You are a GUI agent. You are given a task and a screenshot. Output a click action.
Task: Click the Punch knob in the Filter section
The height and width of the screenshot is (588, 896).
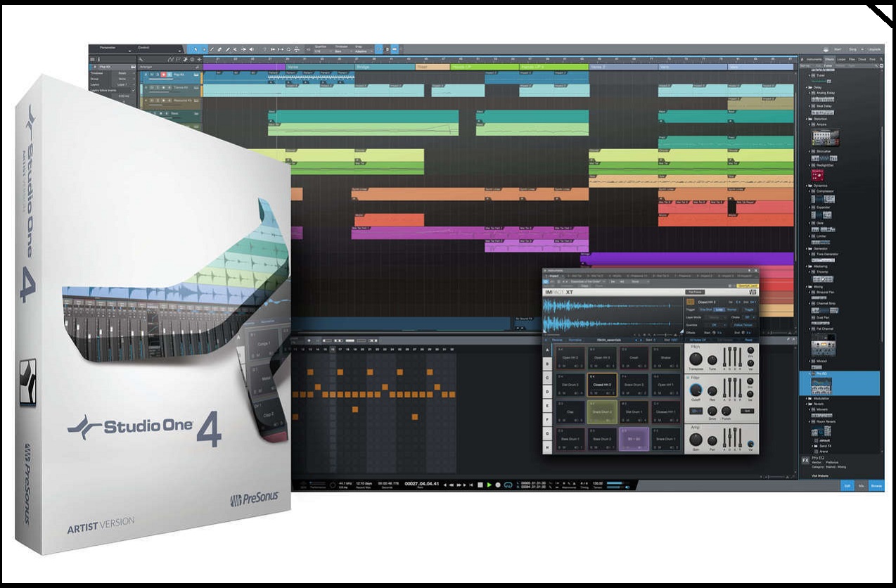[x=726, y=411]
